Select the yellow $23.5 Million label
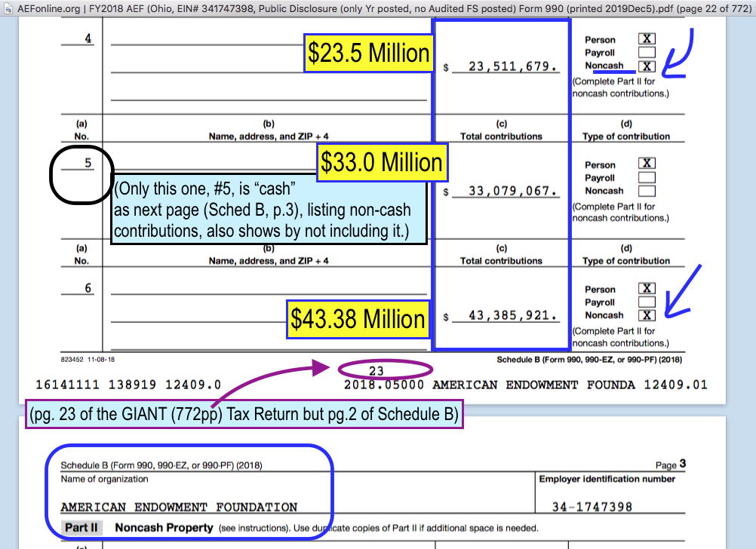 pos(368,54)
